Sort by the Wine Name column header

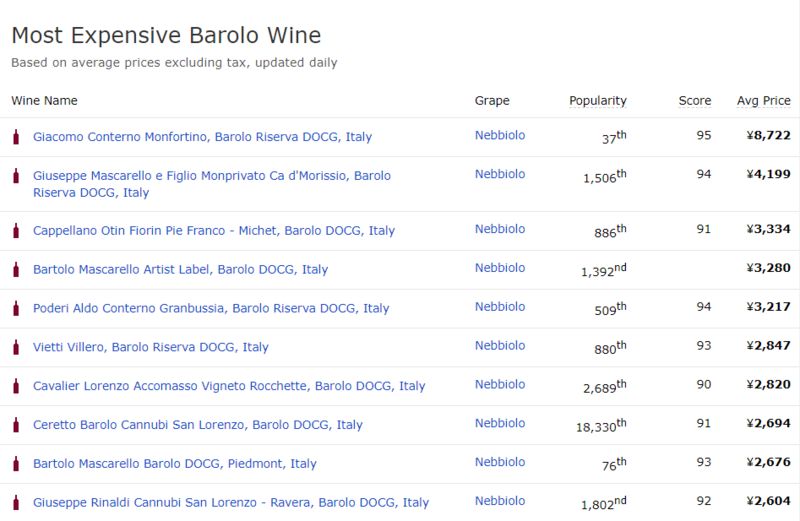44,100
